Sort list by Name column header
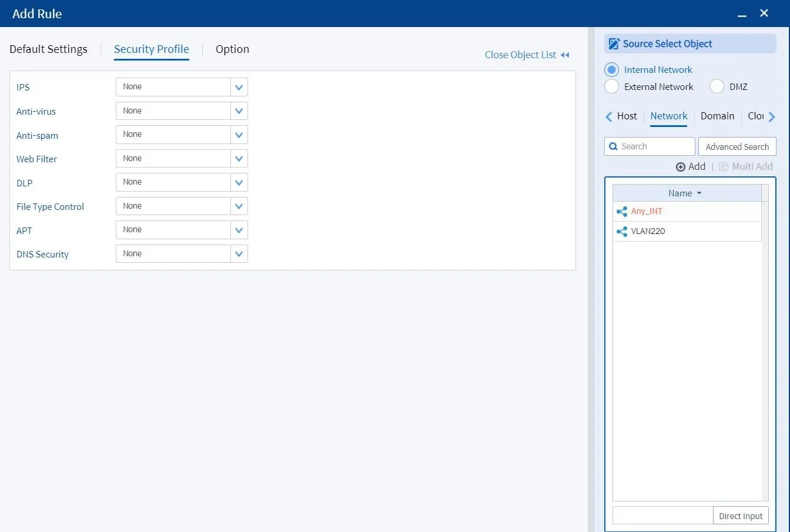The image size is (790, 532). pyautogui.click(x=687, y=193)
